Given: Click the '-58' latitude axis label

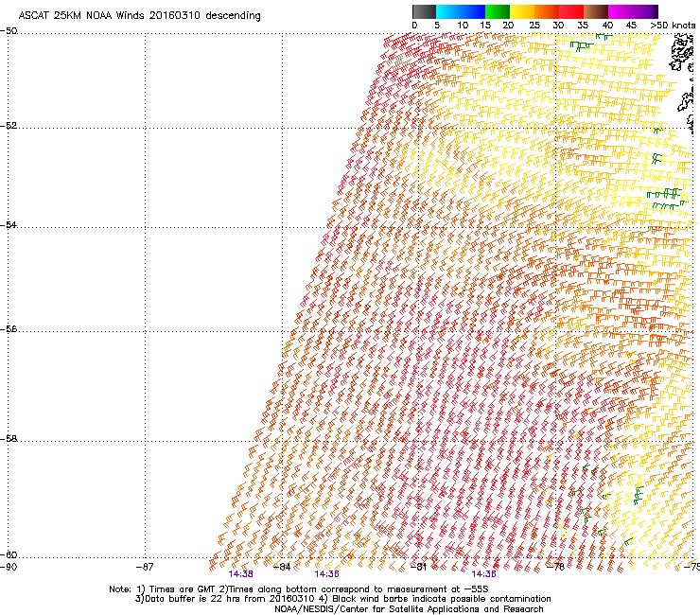Looking at the screenshot, I should [9, 439].
